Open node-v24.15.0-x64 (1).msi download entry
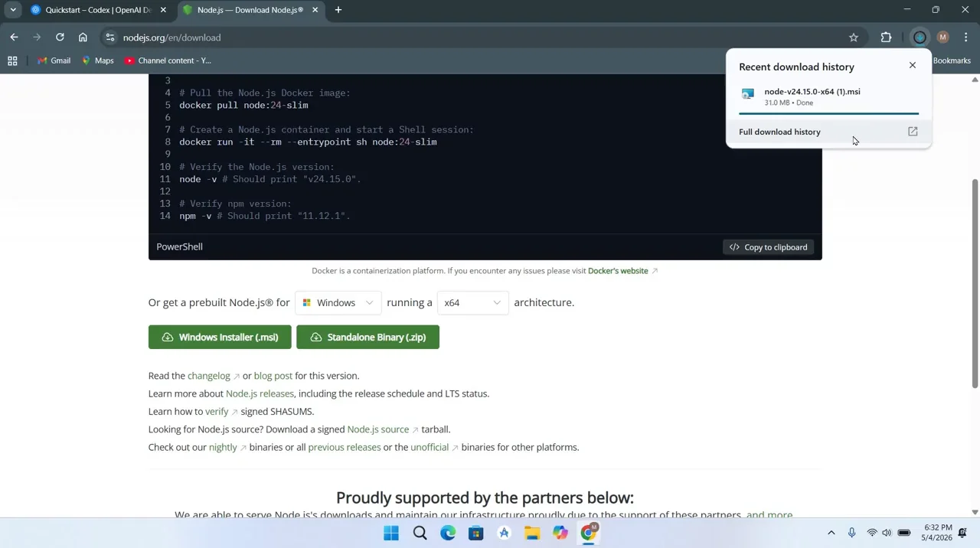Viewport: 980px width, 548px height. [828, 96]
